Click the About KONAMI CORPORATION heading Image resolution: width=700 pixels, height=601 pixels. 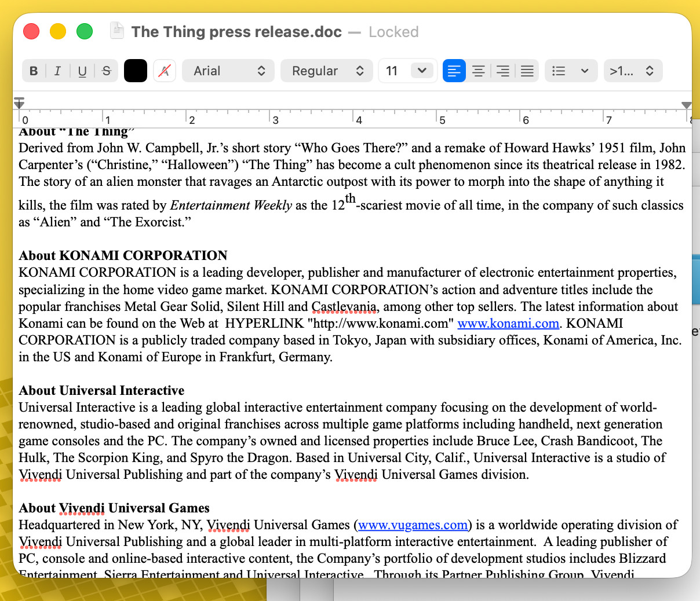123,255
